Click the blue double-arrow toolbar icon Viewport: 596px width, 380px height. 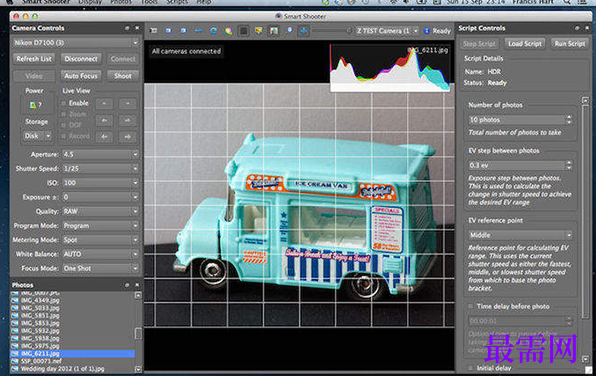198,31
